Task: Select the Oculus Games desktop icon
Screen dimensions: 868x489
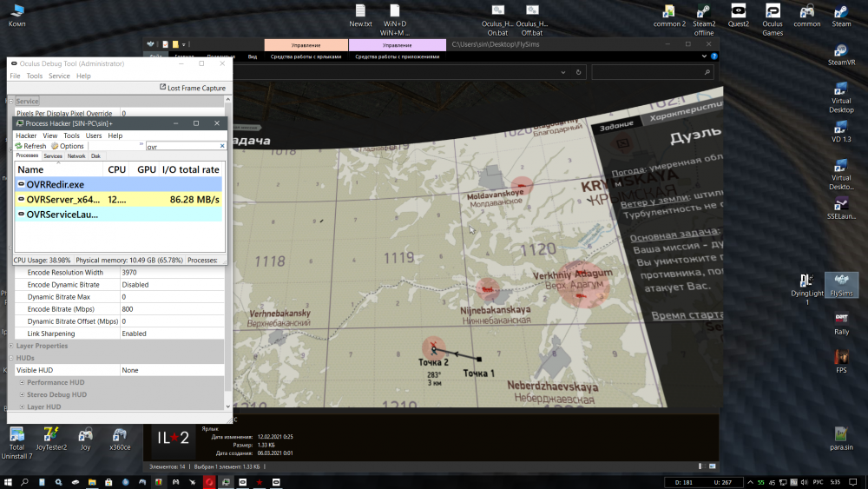Action: coord(773,19)
